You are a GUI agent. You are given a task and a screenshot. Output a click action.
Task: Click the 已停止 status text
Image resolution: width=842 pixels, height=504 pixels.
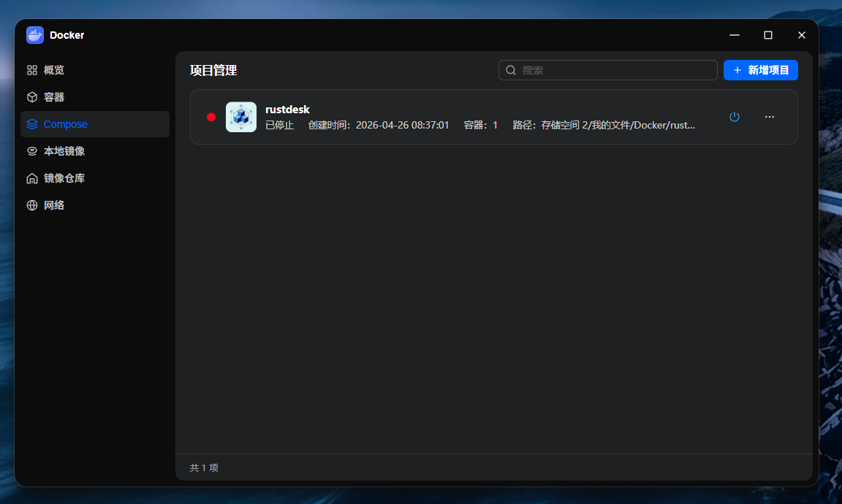pos(279,125)
